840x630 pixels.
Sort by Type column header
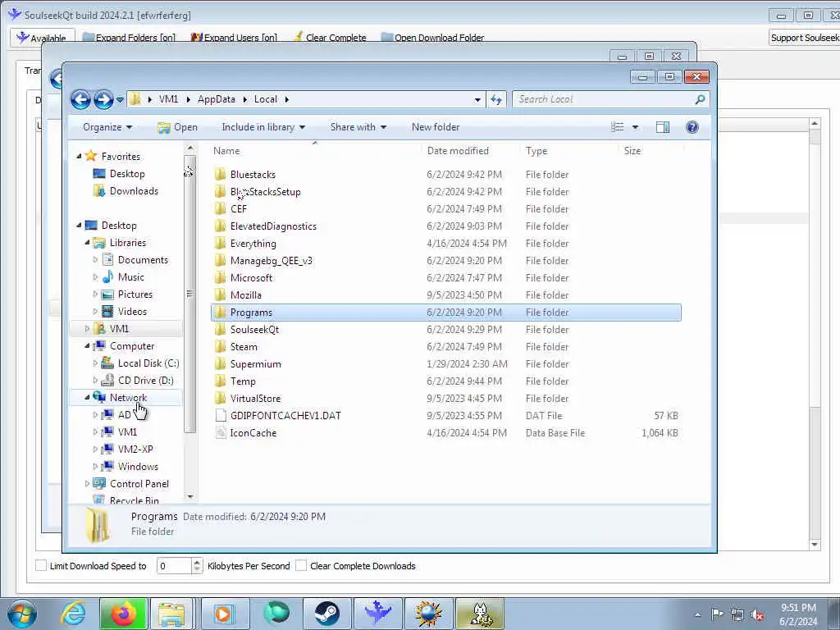(569, 151)
